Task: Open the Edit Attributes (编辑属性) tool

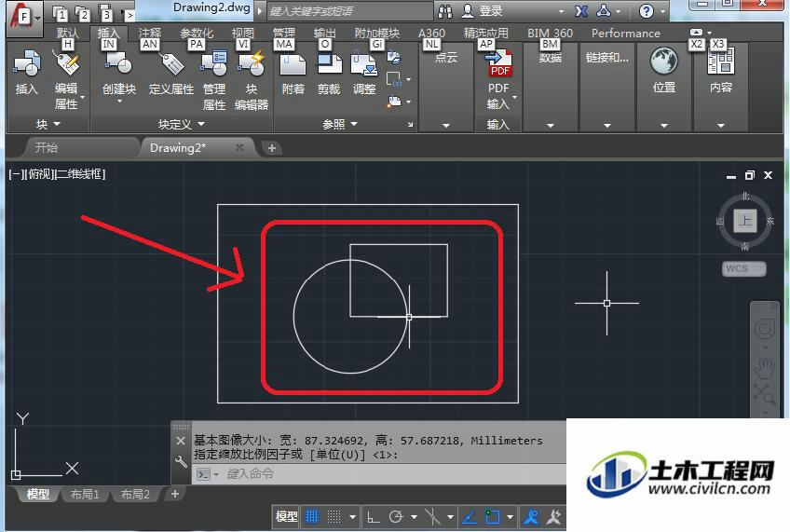Action: point(66,64)
